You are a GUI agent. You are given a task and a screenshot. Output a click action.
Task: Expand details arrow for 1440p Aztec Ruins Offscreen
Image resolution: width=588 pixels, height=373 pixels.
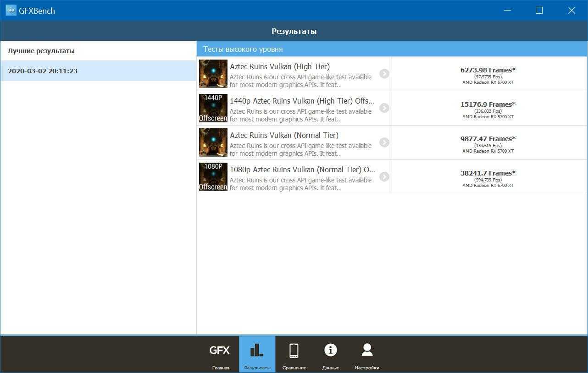pos(384,108)
